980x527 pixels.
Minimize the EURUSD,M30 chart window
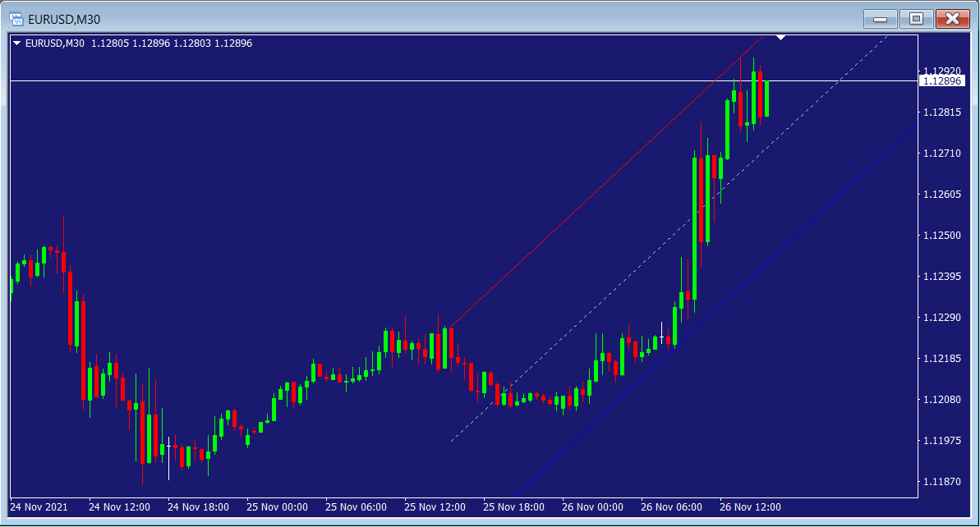(880, 18)
